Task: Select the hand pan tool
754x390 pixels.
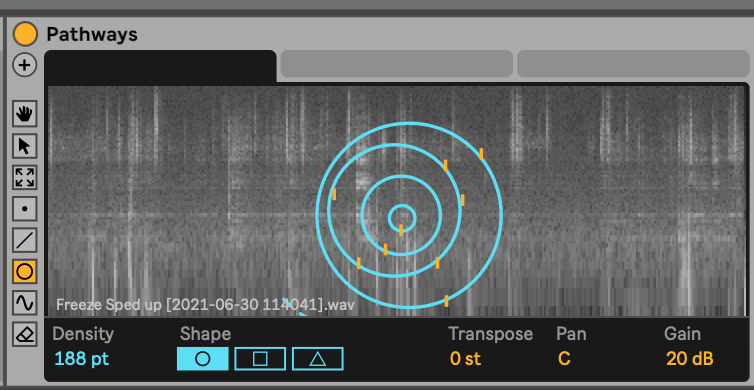Action: pos(25,114)
